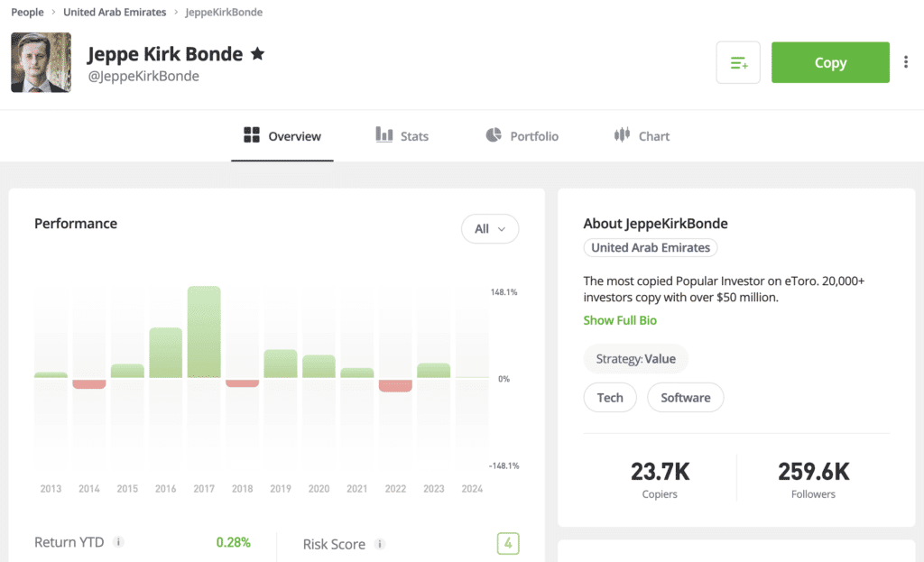Screen dimensions: 924x562
Task: Click the Chart candlestick icon
Action: tap(622, 135)
